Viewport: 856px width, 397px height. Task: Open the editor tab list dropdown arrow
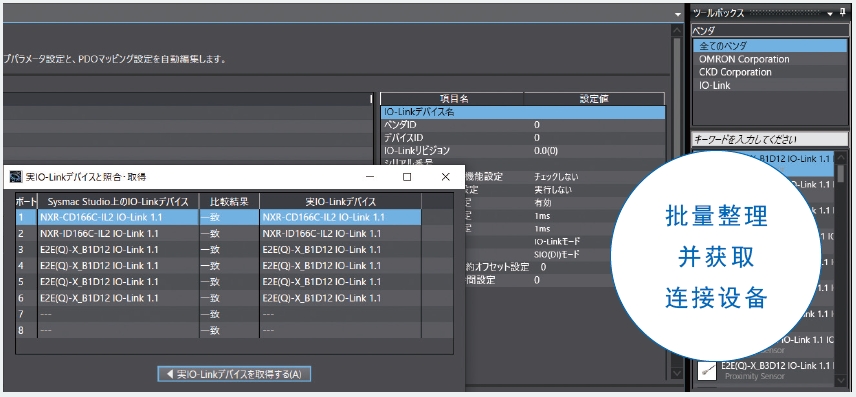pyautogui.click(x=678, y=14)
